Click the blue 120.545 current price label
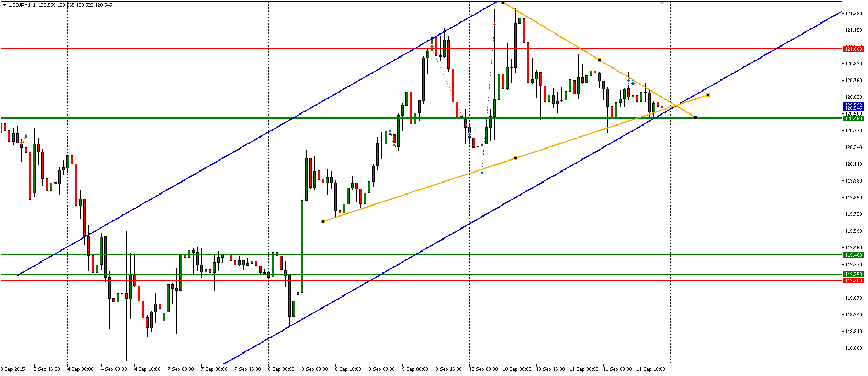This screenshot has height=376, width=868. tap(853, 108)
